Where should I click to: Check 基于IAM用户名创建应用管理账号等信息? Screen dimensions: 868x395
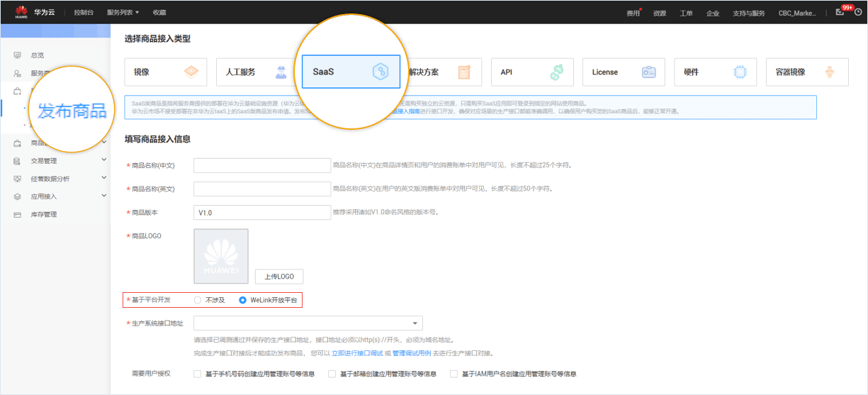(454, 374)
